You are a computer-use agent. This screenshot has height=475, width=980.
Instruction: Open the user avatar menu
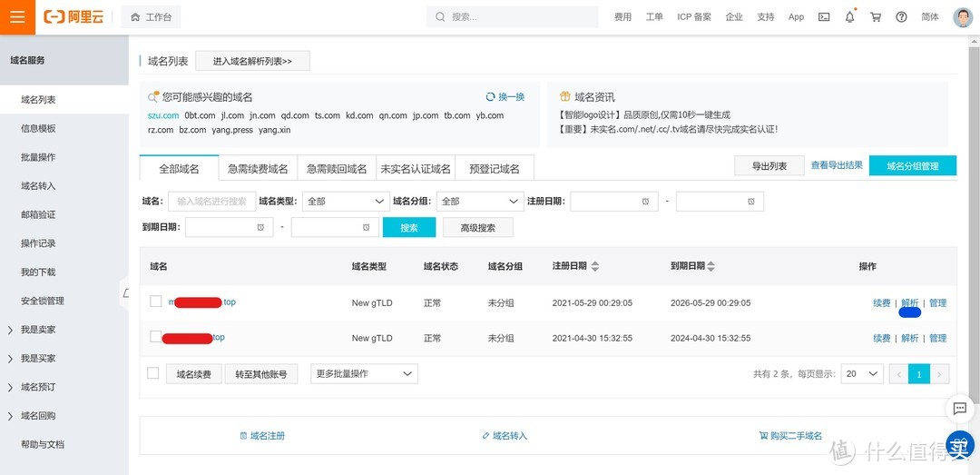tap(963, 17)
